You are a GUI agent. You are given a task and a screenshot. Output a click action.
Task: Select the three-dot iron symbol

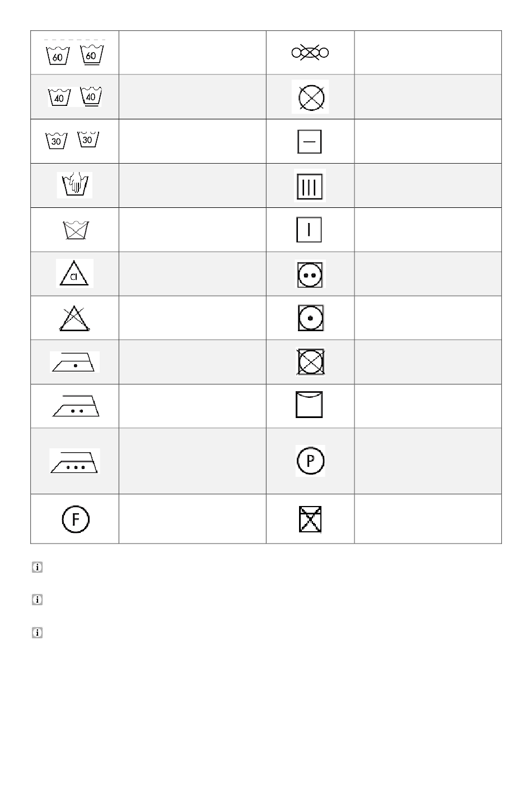coord(74,461)
